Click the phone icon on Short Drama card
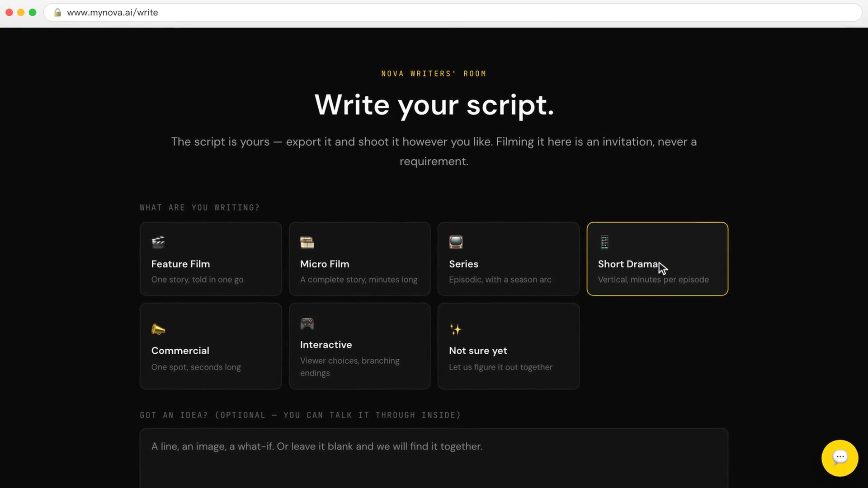 click(604, 242)
